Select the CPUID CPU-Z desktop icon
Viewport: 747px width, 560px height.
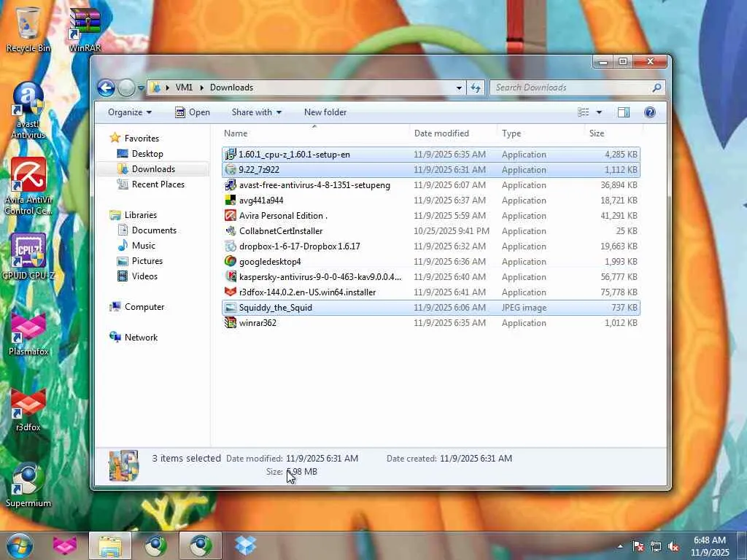point(28,256)
